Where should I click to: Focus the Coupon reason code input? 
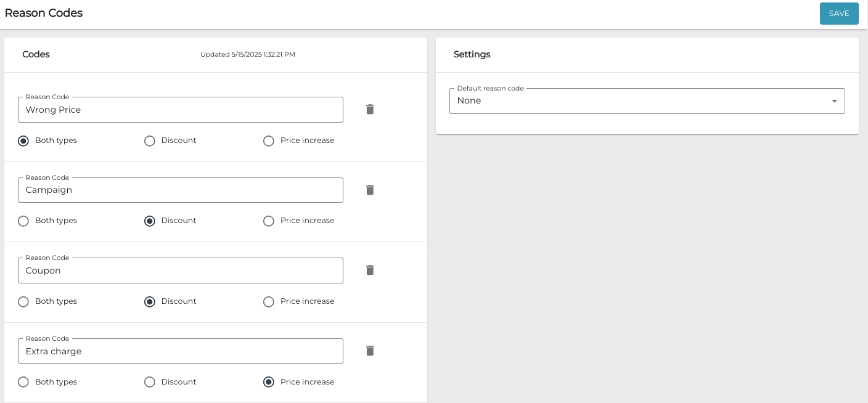pos(180,271)
